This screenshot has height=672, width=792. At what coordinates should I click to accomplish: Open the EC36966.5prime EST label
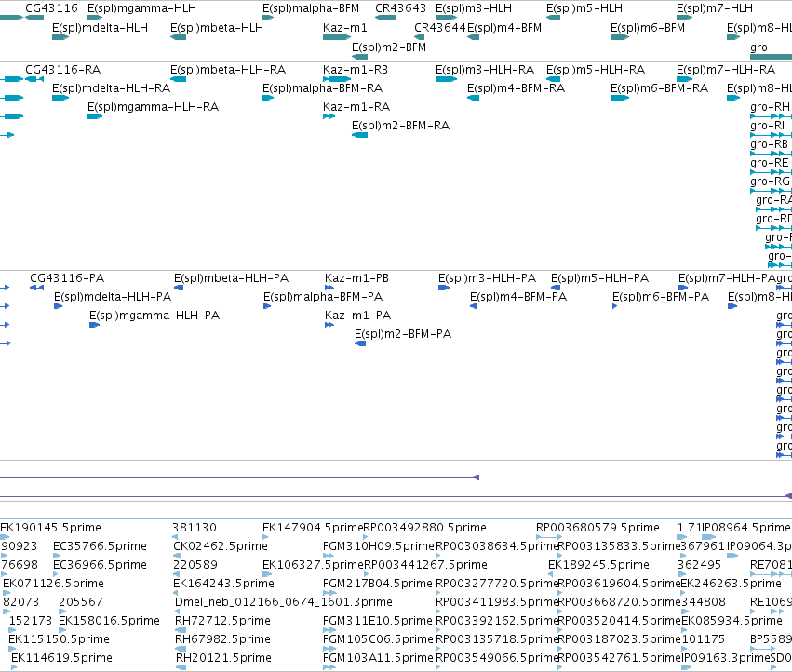100,565
